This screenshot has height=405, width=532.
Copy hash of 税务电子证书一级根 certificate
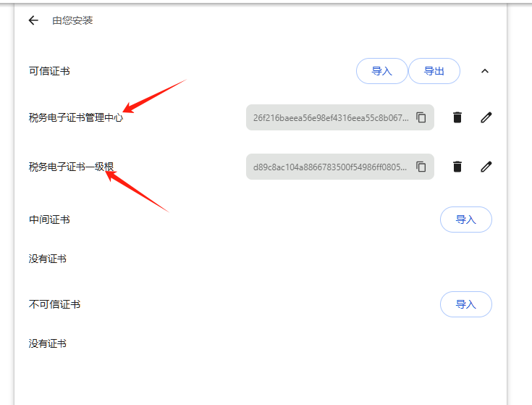(421, 167)
